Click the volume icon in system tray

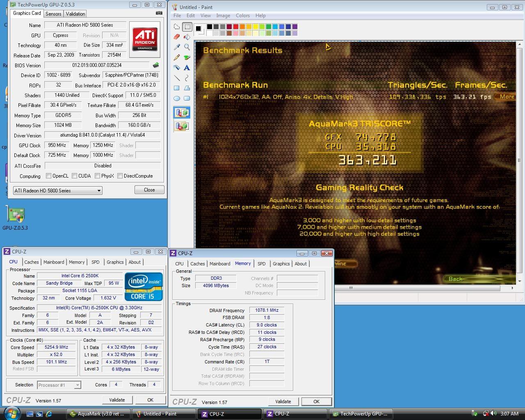(x=493, y=413)
